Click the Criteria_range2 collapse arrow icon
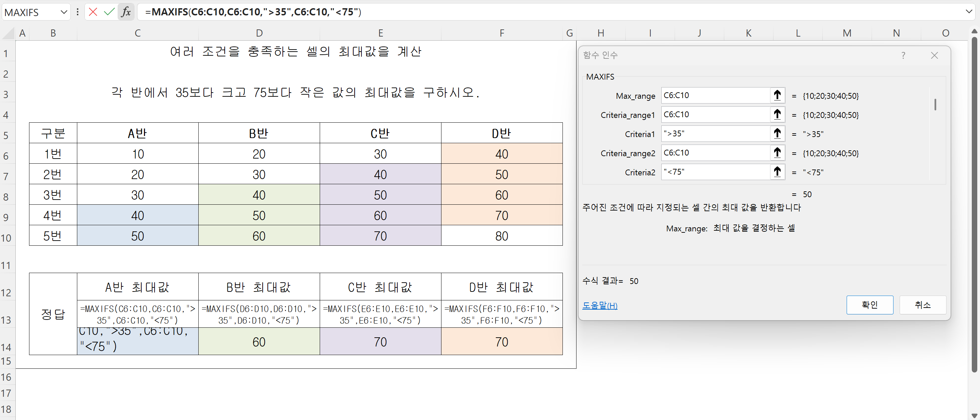The height and width of the screenshot is (420, 980). pyautogui.click(x=777, y=153)
